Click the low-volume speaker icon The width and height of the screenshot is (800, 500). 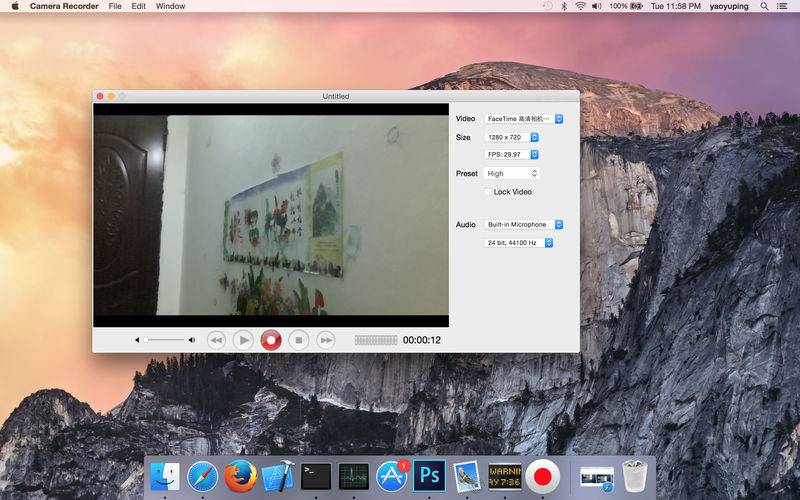[x=137, y=340]
